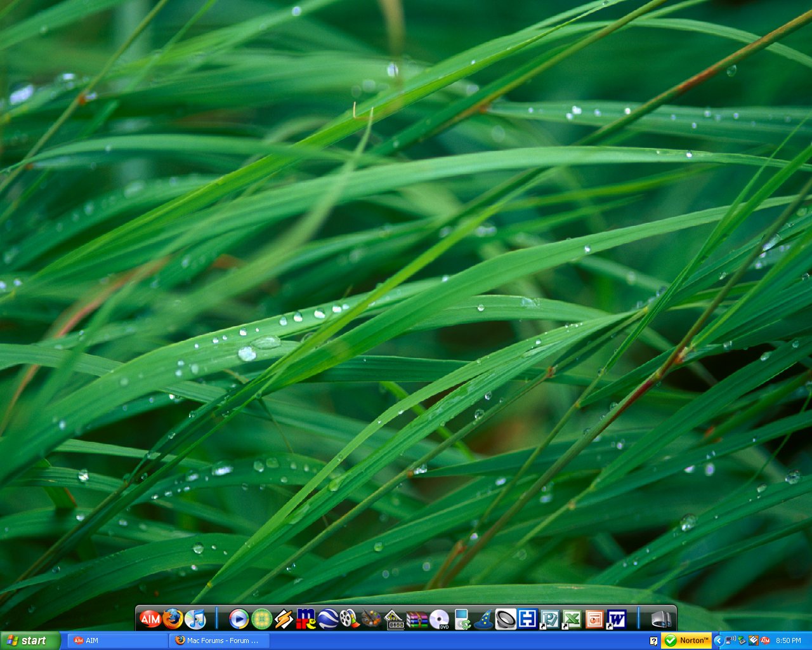Open the speaker icon in the dock
This screenshot has width=812, height=650.
506,618
